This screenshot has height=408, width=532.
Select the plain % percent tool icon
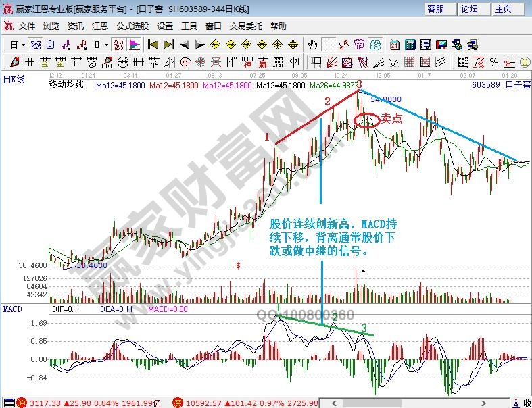tap(494, 62)
